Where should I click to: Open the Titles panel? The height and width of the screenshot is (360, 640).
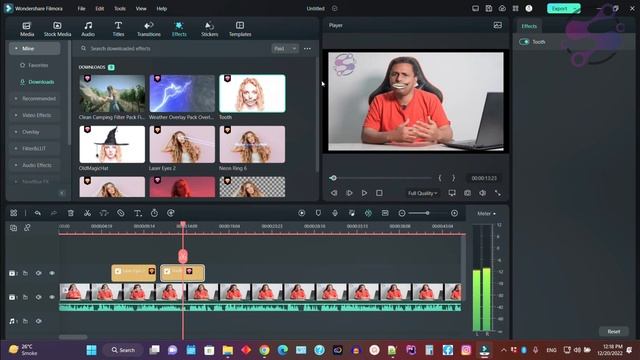point(118,29)
